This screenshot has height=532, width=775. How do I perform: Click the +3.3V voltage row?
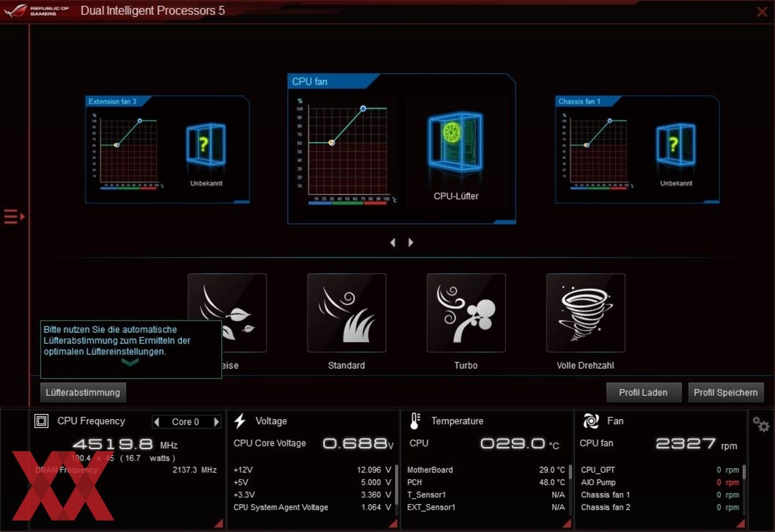click(x=312, y=495)
